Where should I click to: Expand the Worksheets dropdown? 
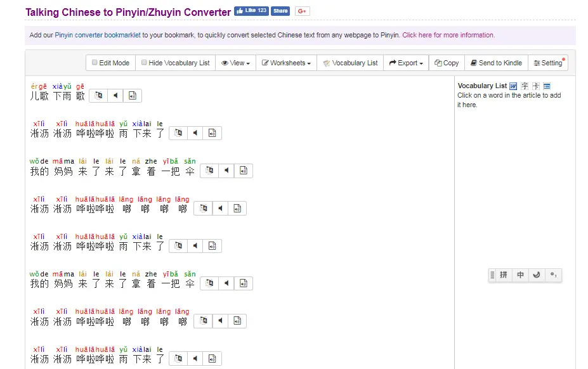click(x=286, y=63)
